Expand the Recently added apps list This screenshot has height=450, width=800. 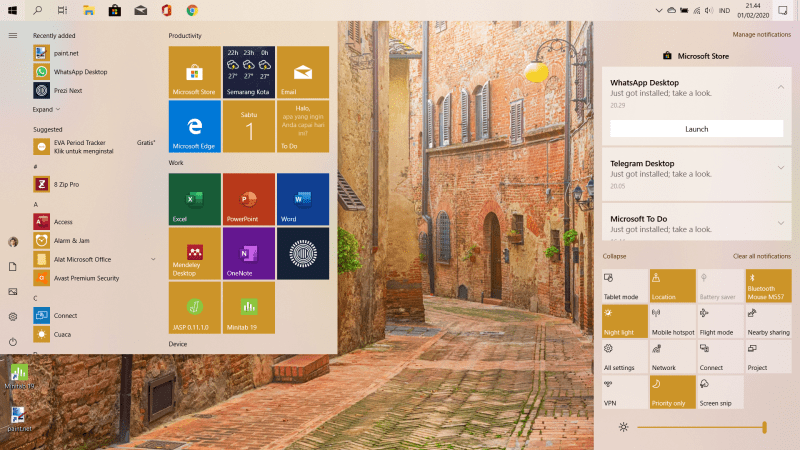click(47, 109)
